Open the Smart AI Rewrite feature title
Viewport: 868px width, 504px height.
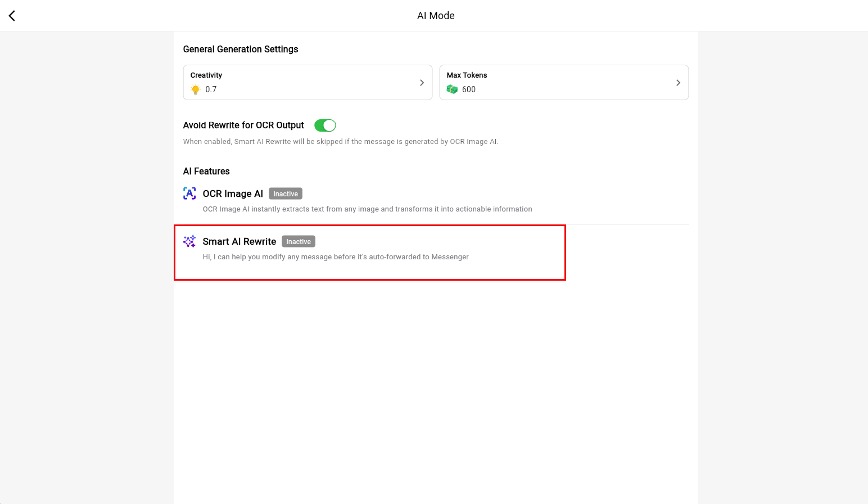click(239, 242)
